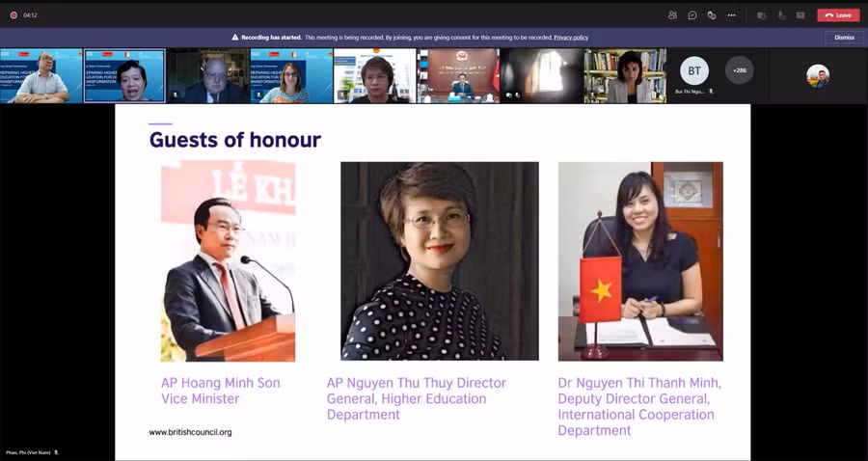Screen dimensions: 868x461
Task: Click the red Leave button
Action: click(838, 15)
